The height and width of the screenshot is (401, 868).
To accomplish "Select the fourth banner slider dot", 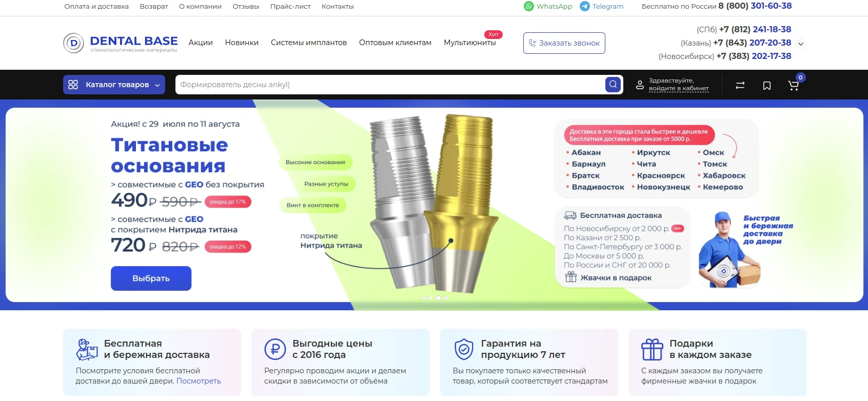I will [446, 297].
